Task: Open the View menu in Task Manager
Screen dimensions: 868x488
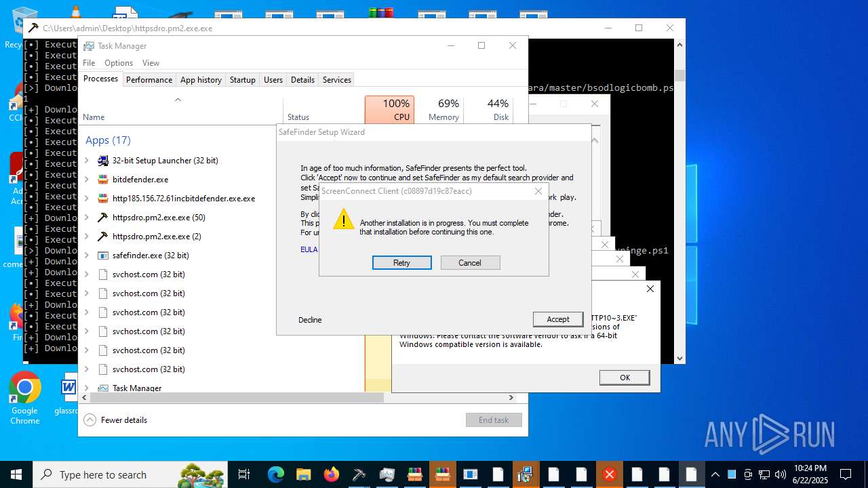Action: [151, 63]
